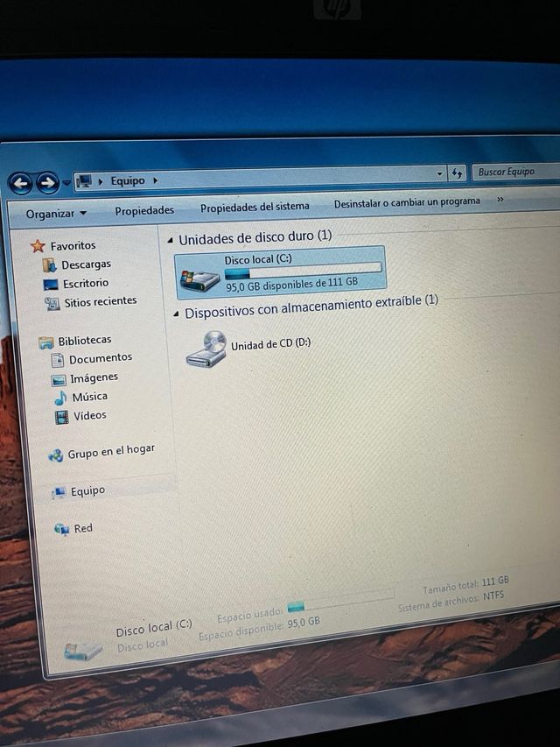Collapse Unidades de disco duro group
The image size is (560, 747).
click(170, 239)
